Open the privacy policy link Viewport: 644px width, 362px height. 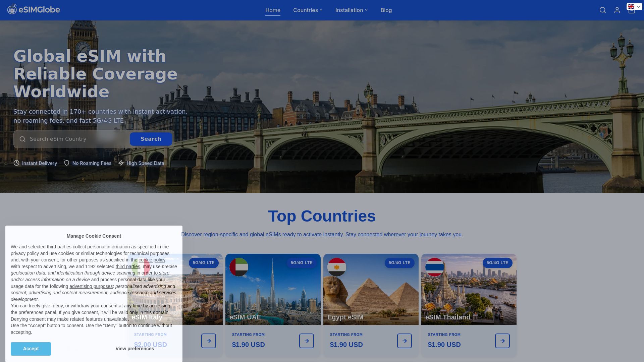pos(25,254)
